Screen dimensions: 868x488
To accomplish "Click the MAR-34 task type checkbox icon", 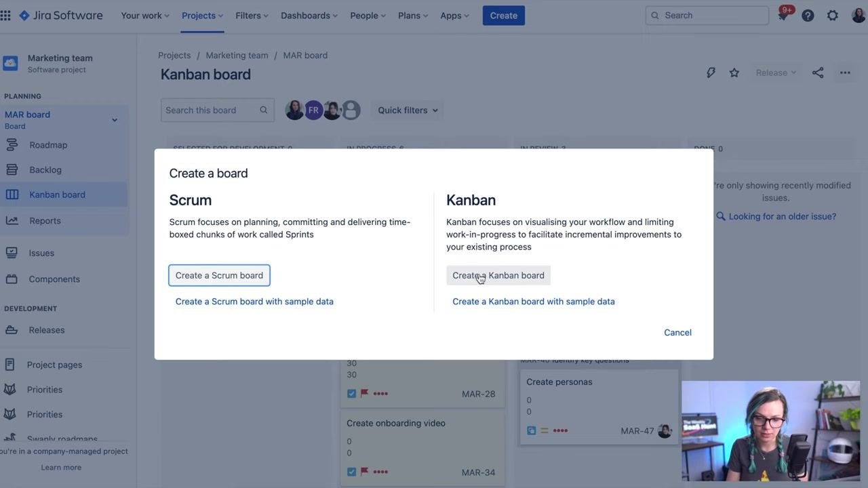I will pos(351,472).
